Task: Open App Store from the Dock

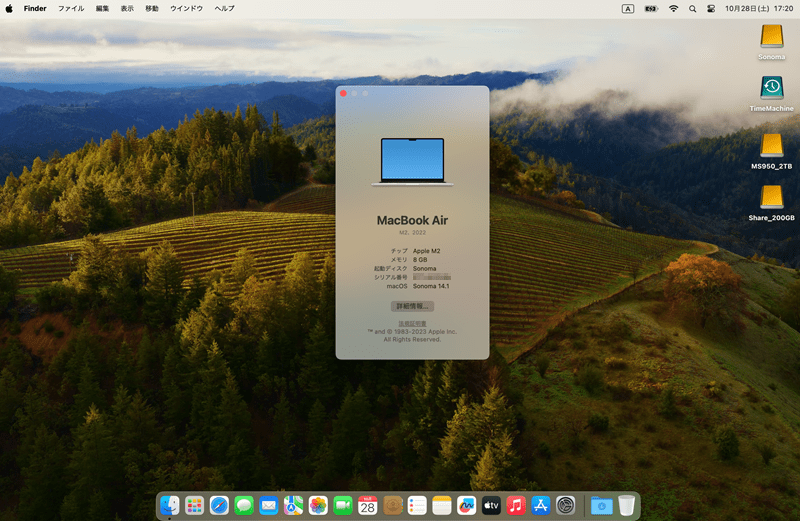Action: pos(541,506)
